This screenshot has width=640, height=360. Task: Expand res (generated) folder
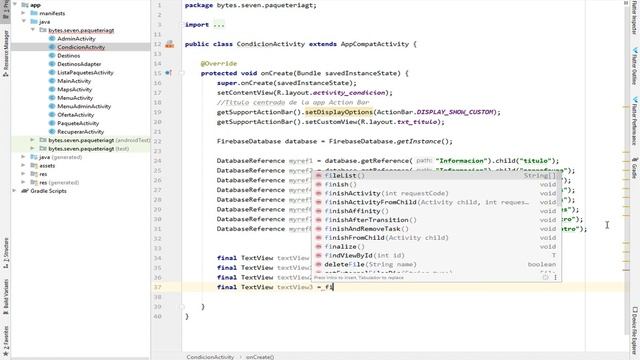click(24, 182)
